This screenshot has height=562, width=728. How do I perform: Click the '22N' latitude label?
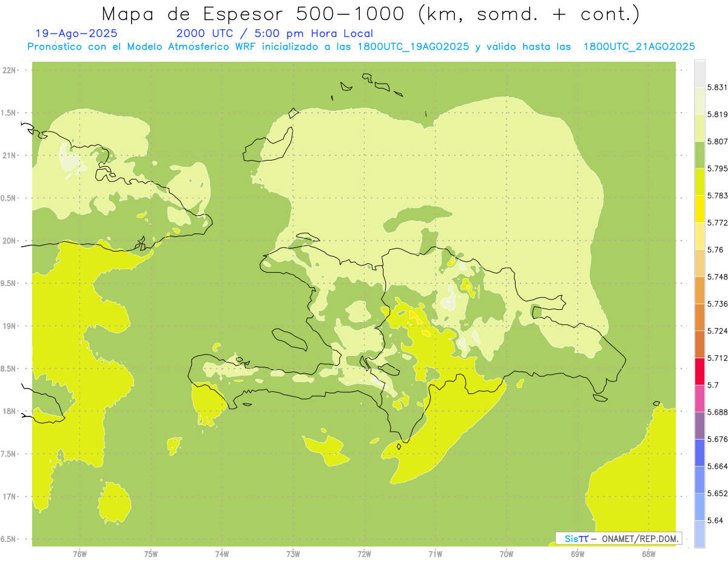10,70
